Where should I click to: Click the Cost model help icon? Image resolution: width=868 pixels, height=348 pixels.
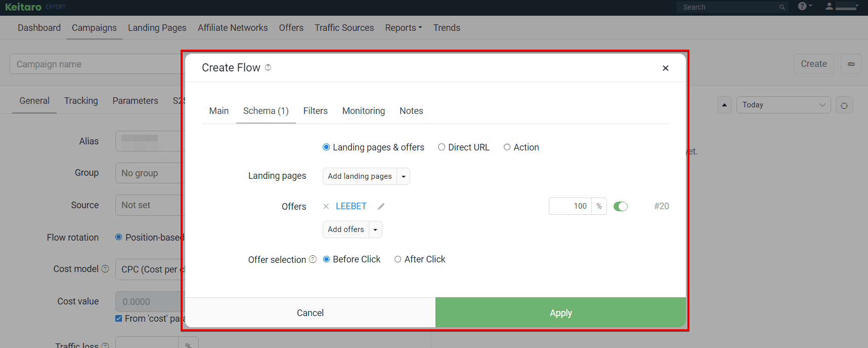105,269
